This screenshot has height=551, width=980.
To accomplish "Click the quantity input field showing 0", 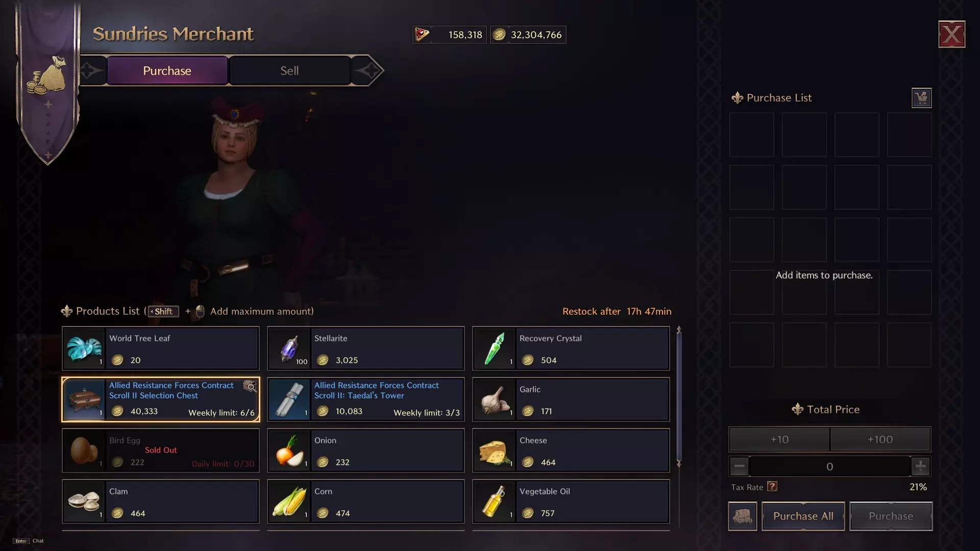I will [x=830, y=466].
